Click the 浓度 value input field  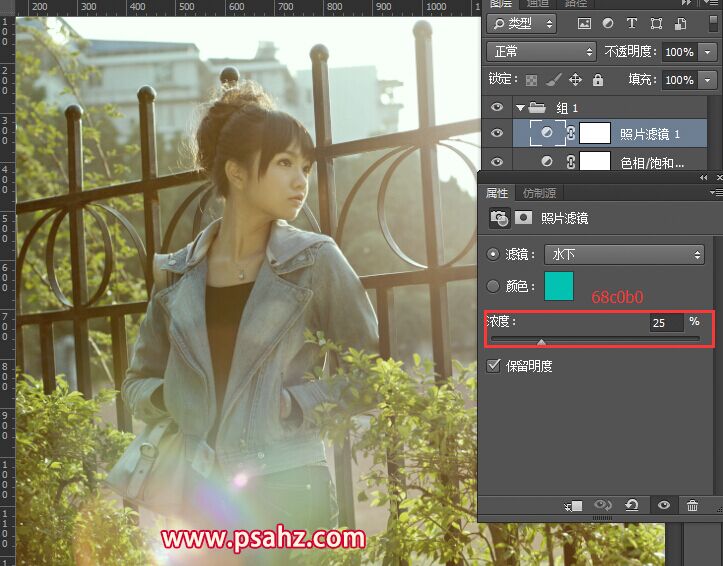point(664,323)
